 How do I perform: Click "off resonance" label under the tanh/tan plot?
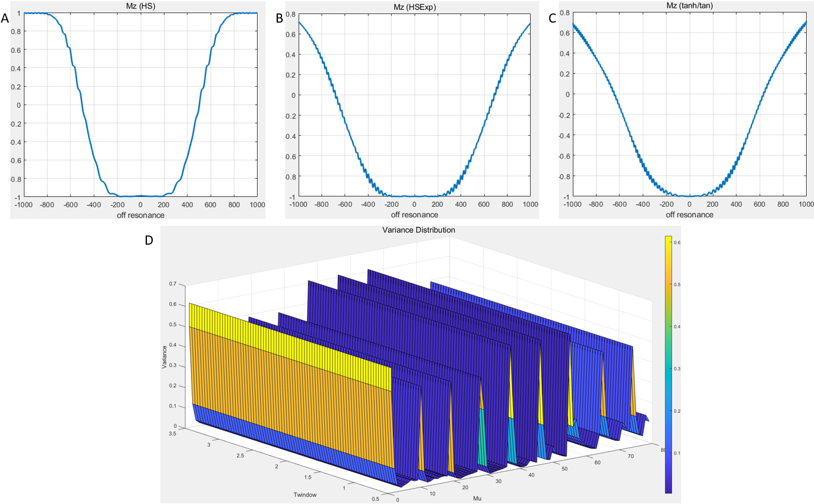click(689, 215)
